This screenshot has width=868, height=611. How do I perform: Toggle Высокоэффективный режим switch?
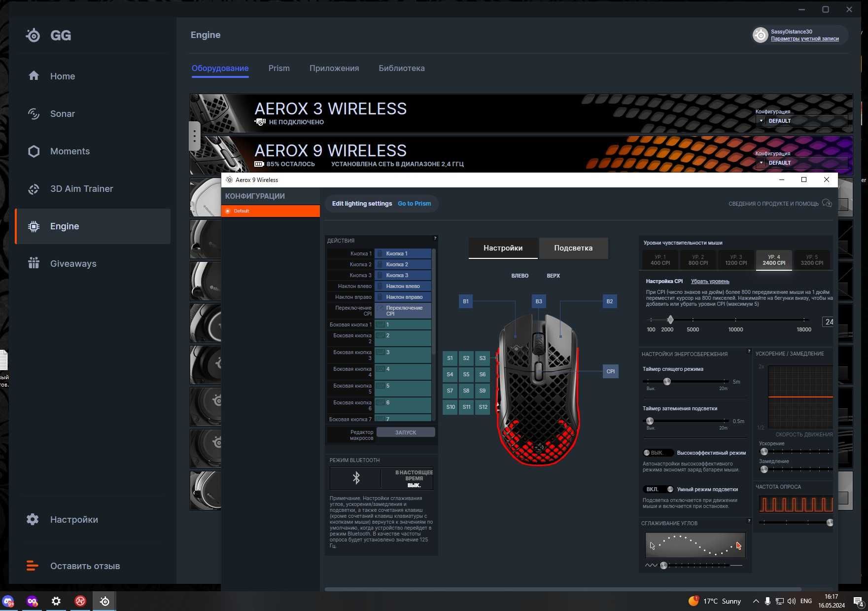tap(658, 453)
